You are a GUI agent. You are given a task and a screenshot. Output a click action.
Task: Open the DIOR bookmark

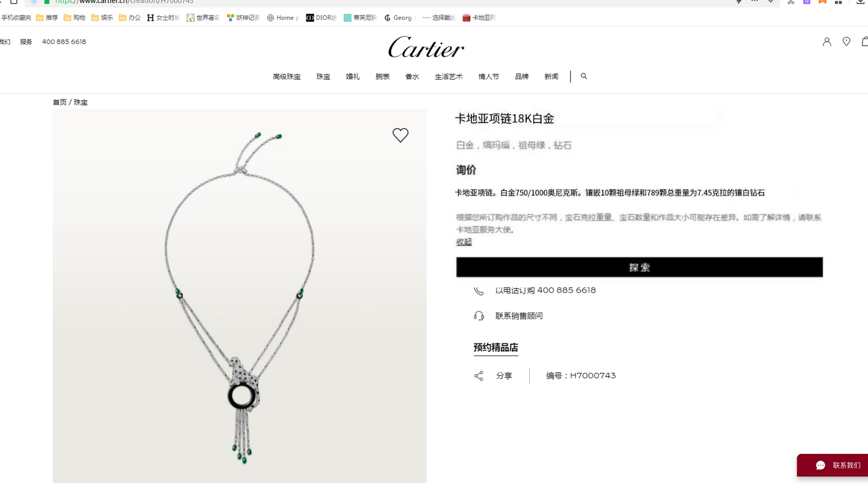click(x=321, y=18)
